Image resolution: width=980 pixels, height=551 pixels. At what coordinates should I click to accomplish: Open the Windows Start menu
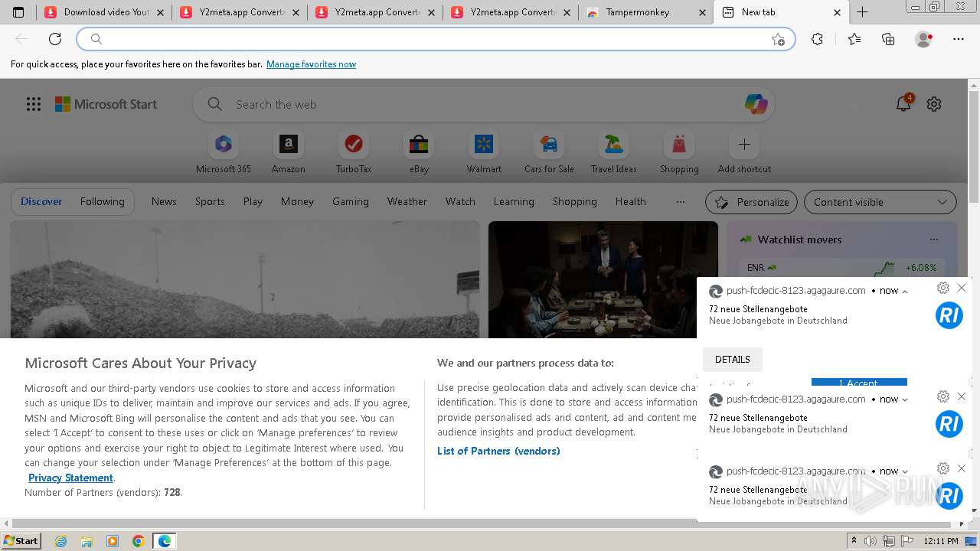21,541
